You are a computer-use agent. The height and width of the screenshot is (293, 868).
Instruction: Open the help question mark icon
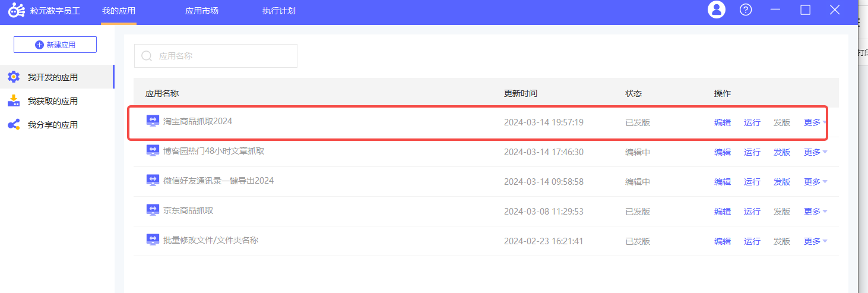tap(746, 10)
